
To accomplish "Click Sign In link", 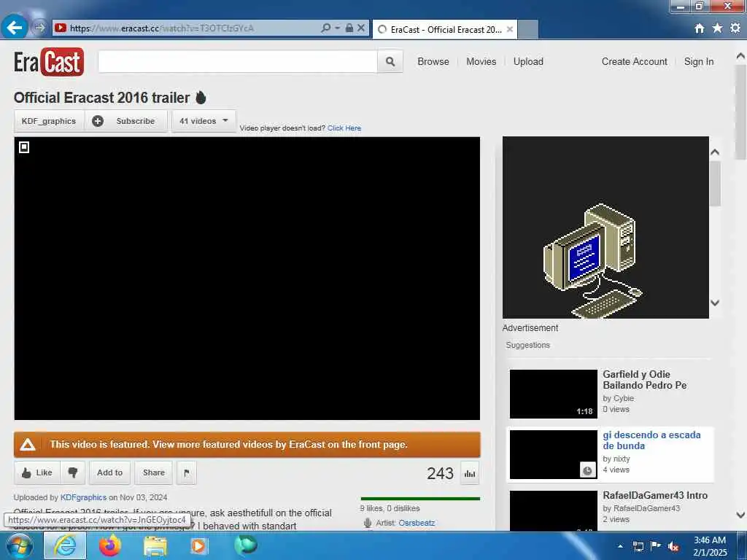I will coord(699,61).
